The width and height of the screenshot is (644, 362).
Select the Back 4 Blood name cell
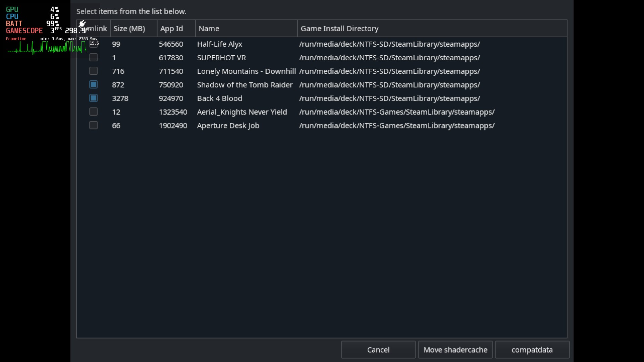[x=219, y=99]
